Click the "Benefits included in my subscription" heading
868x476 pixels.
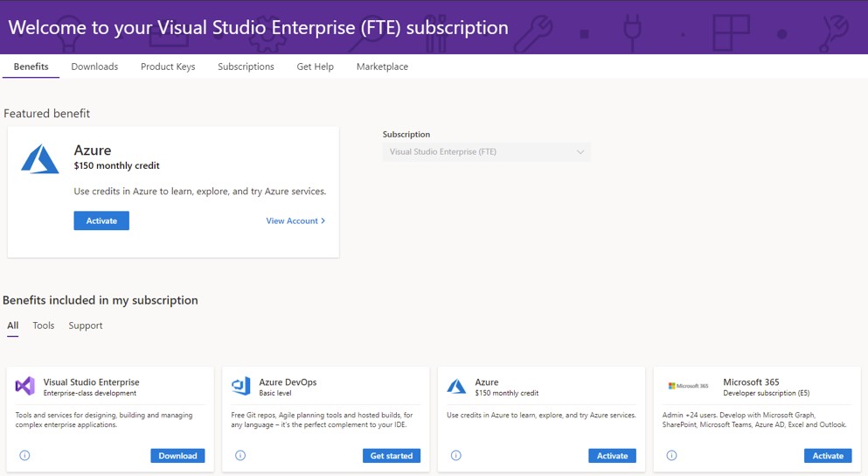(x=101, y=300)
